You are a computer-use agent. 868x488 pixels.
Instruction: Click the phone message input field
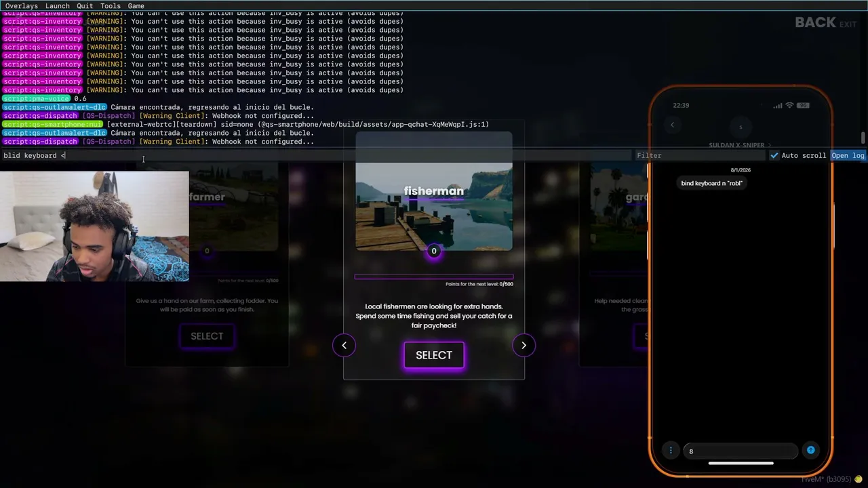[x=741, y=451]
